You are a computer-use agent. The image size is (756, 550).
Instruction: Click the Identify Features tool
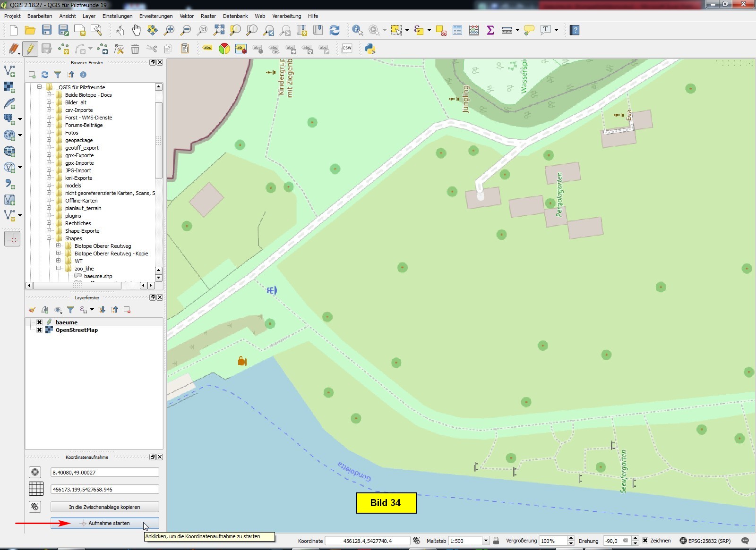357,30
